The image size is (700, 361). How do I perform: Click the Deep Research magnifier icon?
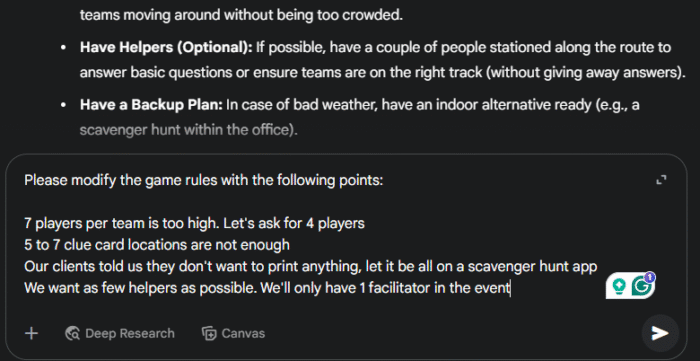point(72,333)
